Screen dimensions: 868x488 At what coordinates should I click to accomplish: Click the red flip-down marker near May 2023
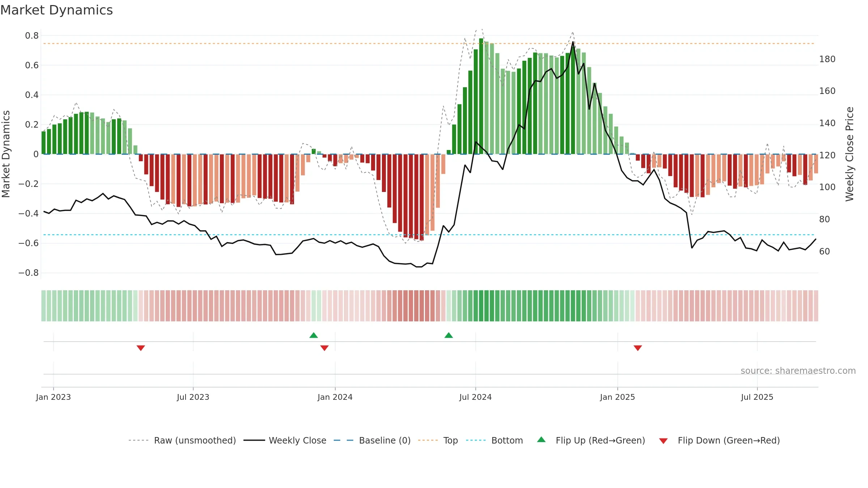point(141,348)
